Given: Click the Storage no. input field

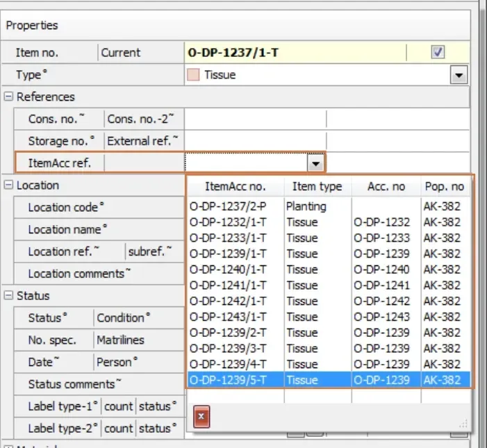Looking at the screenshot, I should coord(255,141).
